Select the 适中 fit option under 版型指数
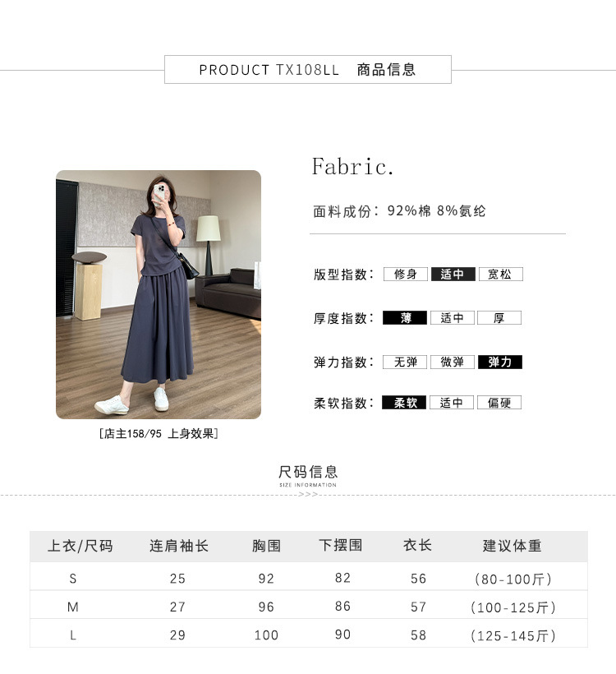616x674 pixels. 453,275
